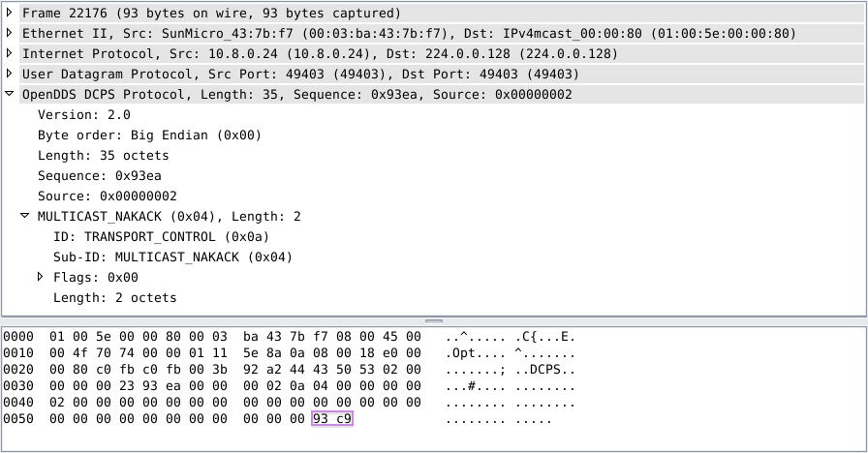Select Length: 2 octets field
Viewport: 868px width, 453px height.
[115, 298]
